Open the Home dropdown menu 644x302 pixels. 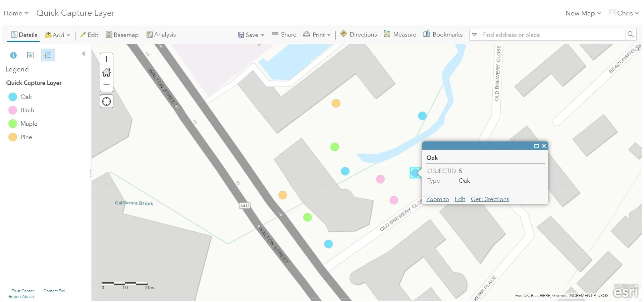[16, 13]
